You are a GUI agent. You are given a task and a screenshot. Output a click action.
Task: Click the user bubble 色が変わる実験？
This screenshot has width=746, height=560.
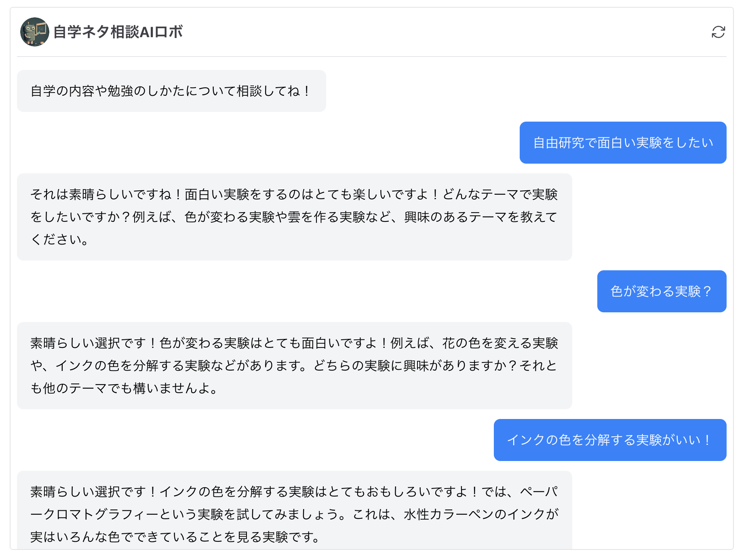(x=661, y=291)
